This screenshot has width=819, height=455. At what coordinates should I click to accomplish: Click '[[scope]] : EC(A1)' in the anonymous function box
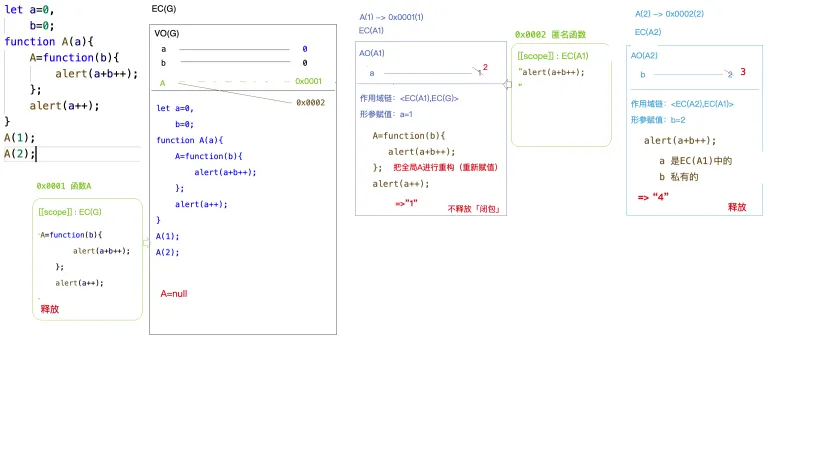point(553,56)
